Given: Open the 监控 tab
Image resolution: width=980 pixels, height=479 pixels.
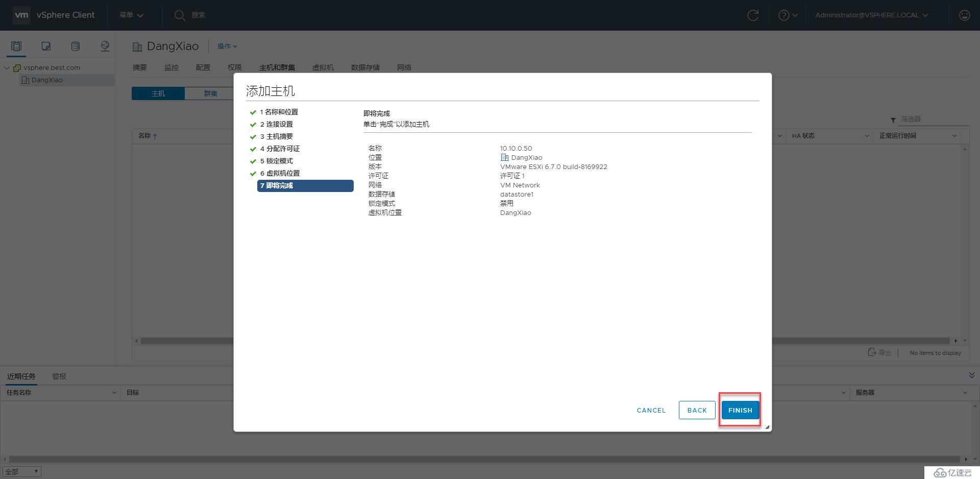Looking at the screenshot, I should click(x=171, y=67).
